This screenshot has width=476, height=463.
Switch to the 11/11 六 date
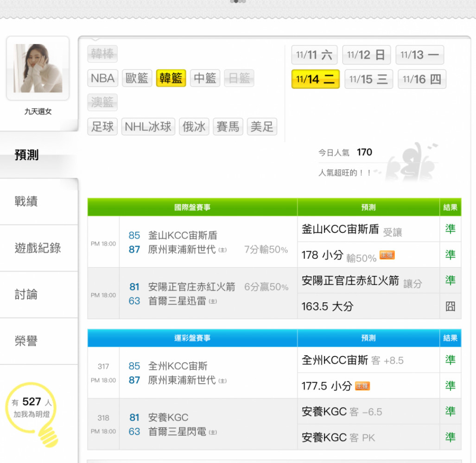click(x=314, y=55)
